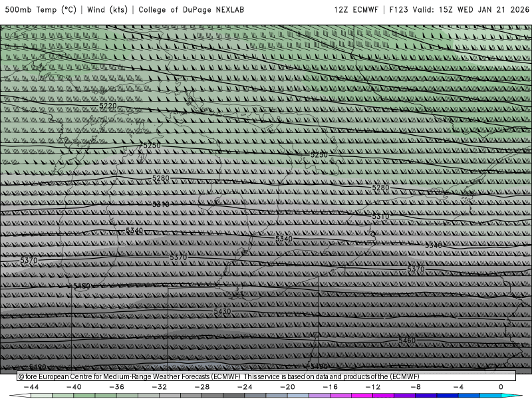532x399 pixels.
Task: Click "College of DuPage NEXLAB" header text
Action: coord(191,9)
